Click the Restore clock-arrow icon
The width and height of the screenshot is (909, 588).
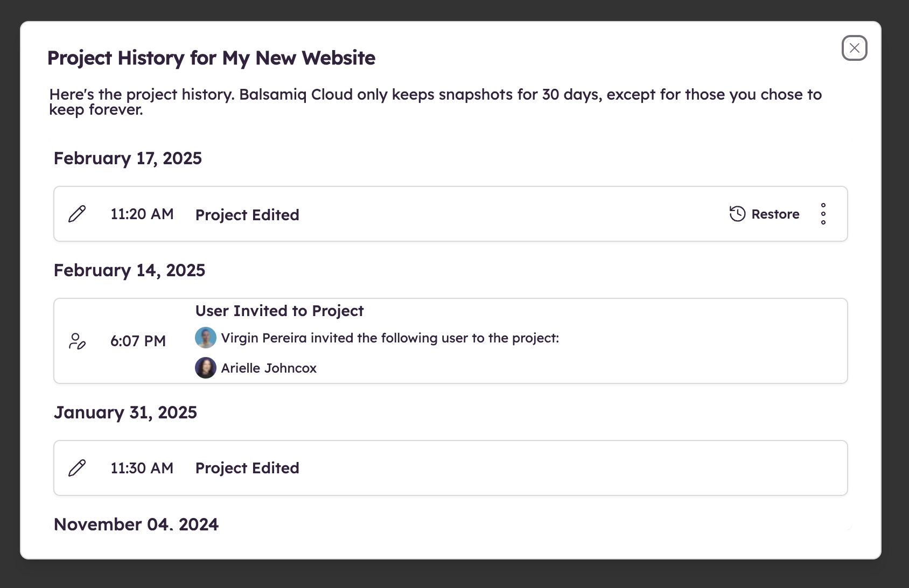pyautogui.click(x=737, y=214)
